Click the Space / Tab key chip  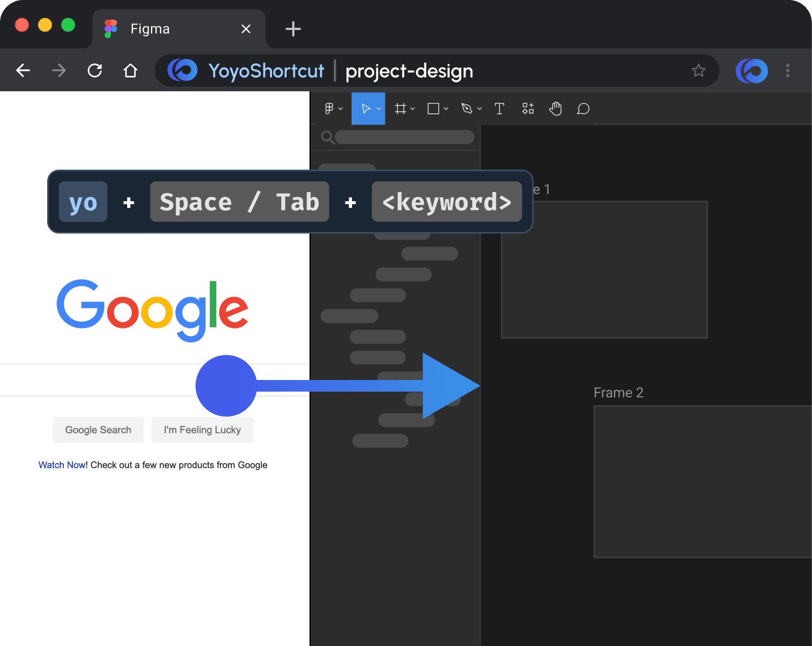click(240, 202)
